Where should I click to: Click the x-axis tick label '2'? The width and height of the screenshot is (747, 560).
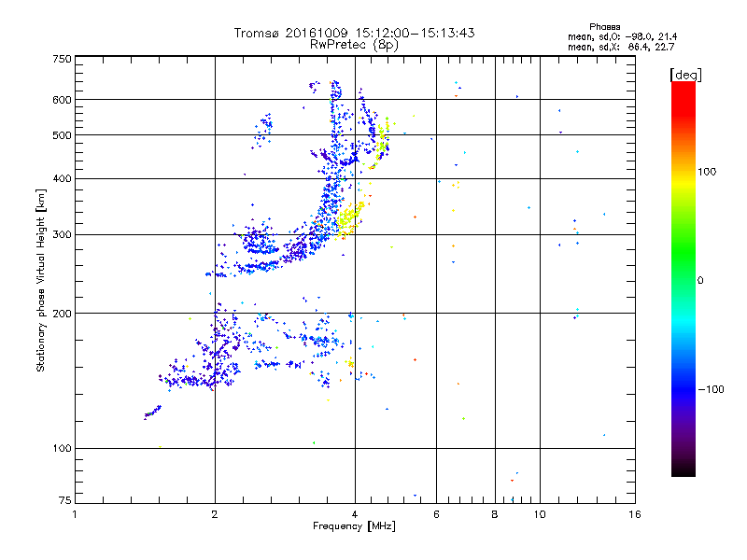215,514
